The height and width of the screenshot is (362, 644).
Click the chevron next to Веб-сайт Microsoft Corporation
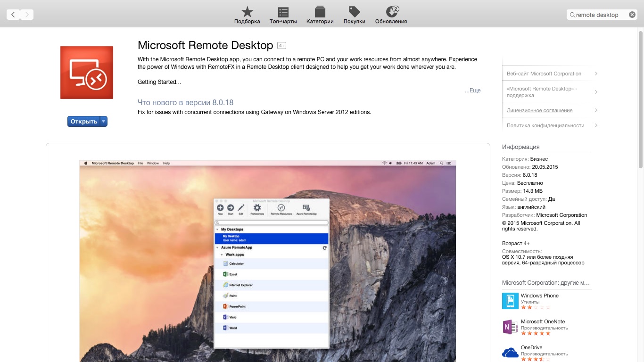[x=596, y=74]
